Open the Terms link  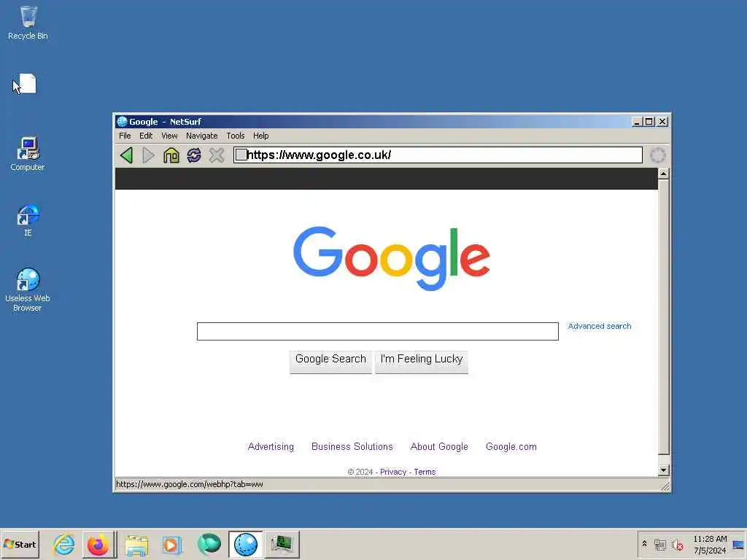tap(425, 472)
